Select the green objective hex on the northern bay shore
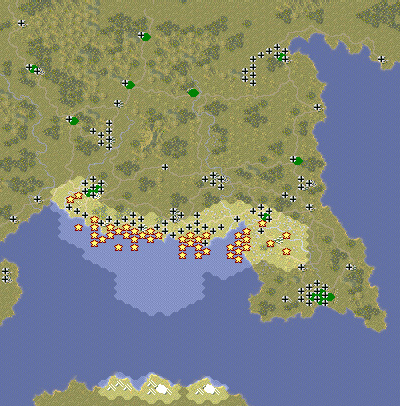400x406 pixels. (282, 57)
